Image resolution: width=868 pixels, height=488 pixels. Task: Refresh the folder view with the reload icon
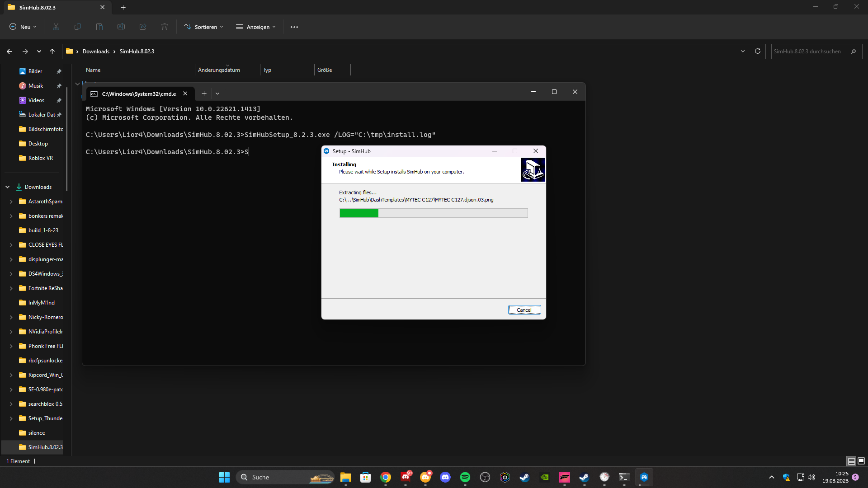tap(757, 51)
